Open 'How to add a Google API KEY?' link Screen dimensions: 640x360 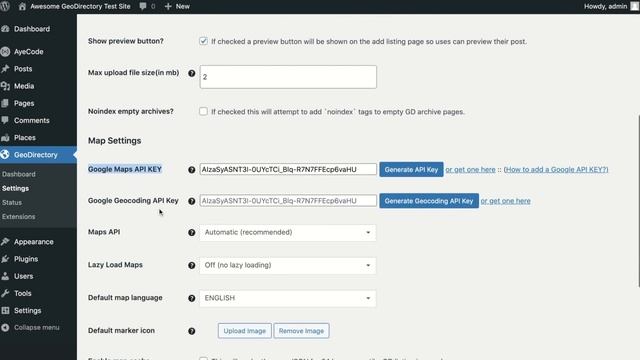(x=556, y=169)
